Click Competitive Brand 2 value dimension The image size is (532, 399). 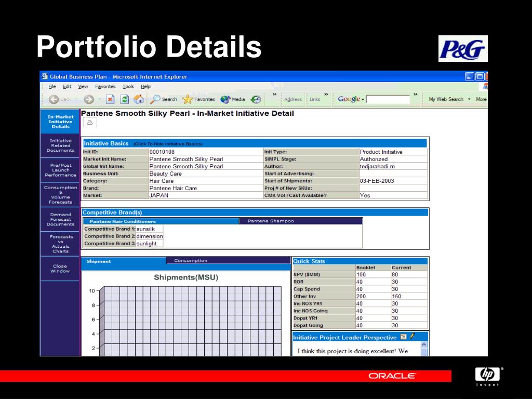(150, 236)
